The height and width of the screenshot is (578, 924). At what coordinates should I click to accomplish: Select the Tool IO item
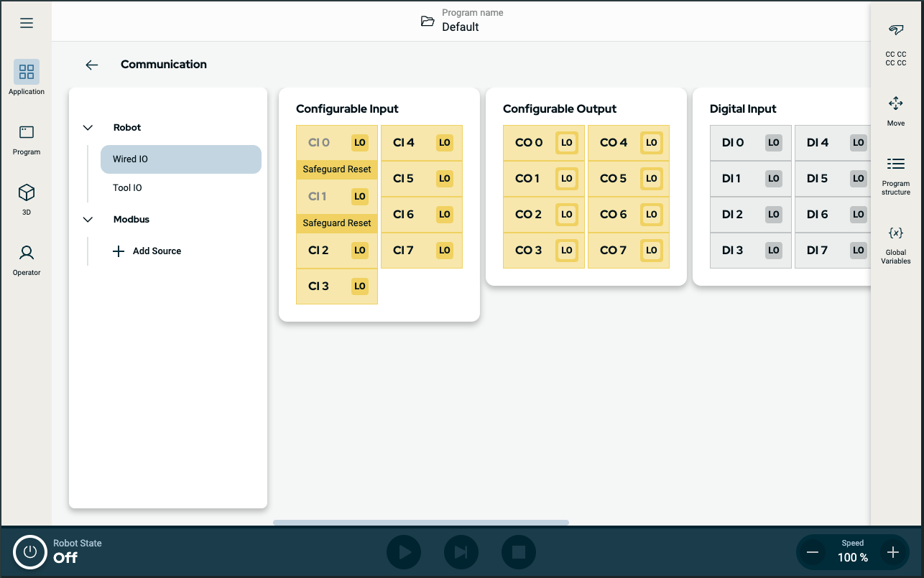tap(128, 188)
